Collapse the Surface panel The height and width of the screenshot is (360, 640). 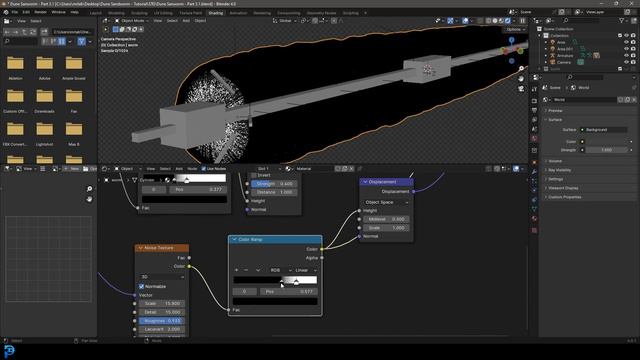point(555,120)
